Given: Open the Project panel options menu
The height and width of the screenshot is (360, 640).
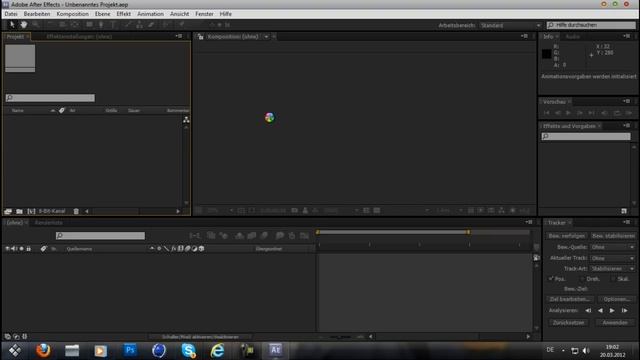Looking at the screenshot, I should pyautogui.click(x=179, y=36).
